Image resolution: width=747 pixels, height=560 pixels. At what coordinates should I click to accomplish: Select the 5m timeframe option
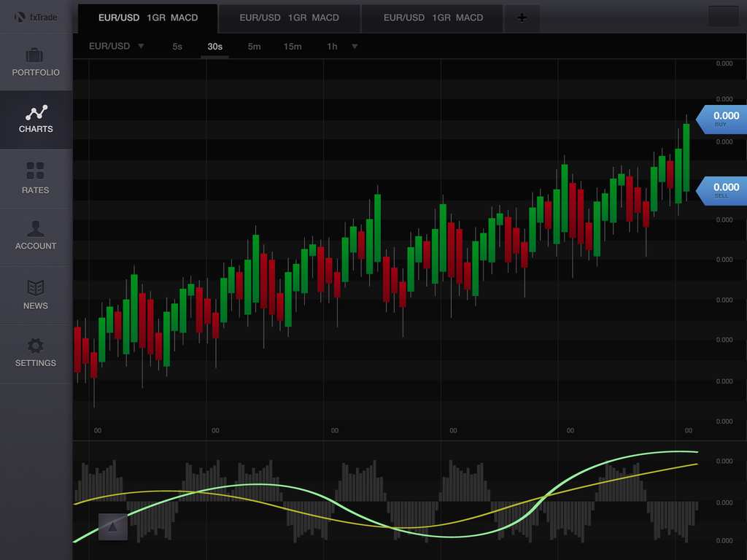click(x=254, y=47)
